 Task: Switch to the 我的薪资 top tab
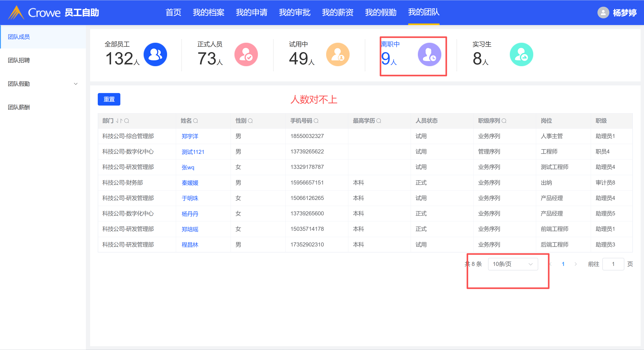coord(338,13)
